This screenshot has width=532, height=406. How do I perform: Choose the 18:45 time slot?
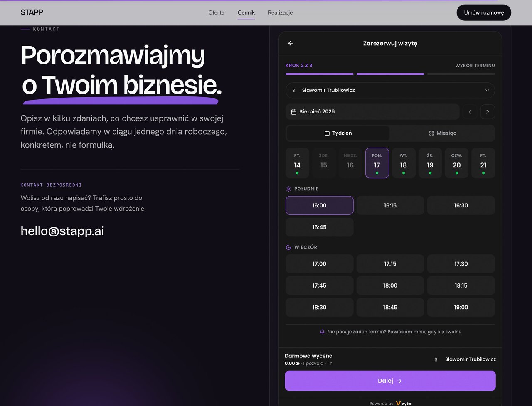[390, 308]
